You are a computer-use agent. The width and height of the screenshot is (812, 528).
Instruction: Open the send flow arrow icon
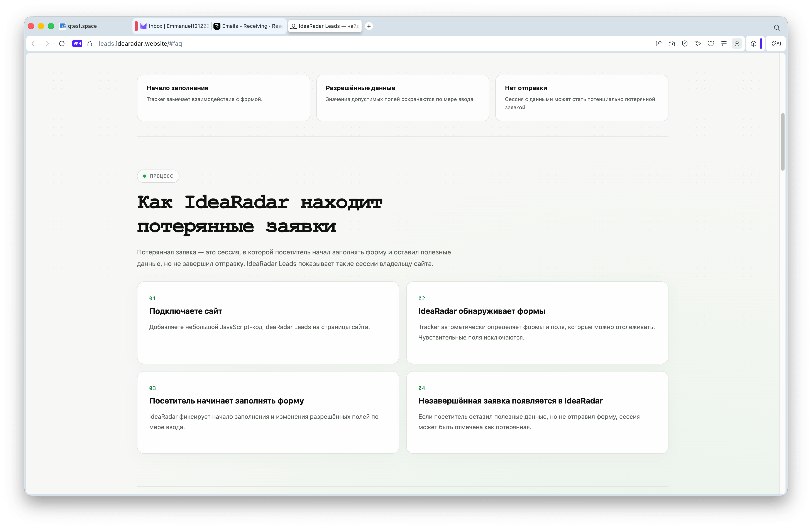pyautogui.click(x=698, y=44)
